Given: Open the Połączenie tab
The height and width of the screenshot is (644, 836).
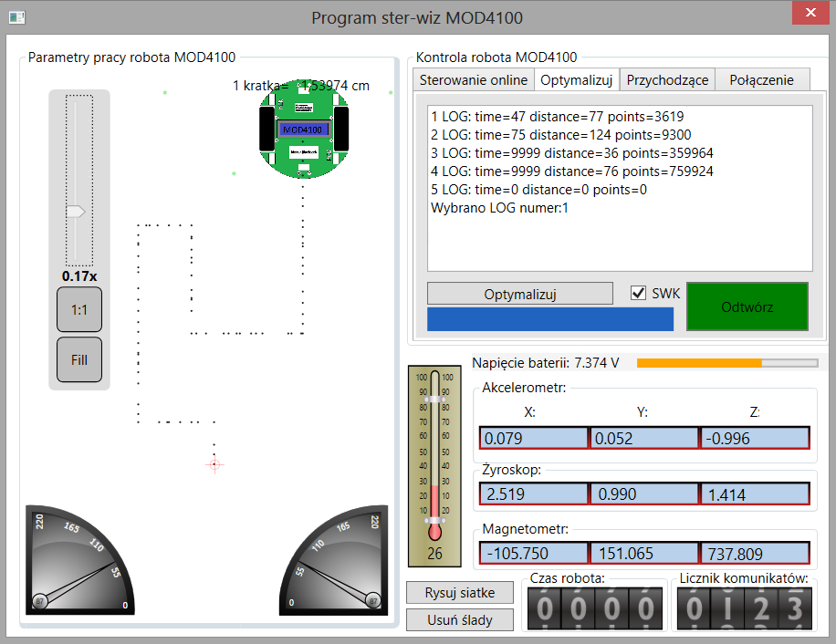Looking at the screenshot, I should click(x=762, y=80).
